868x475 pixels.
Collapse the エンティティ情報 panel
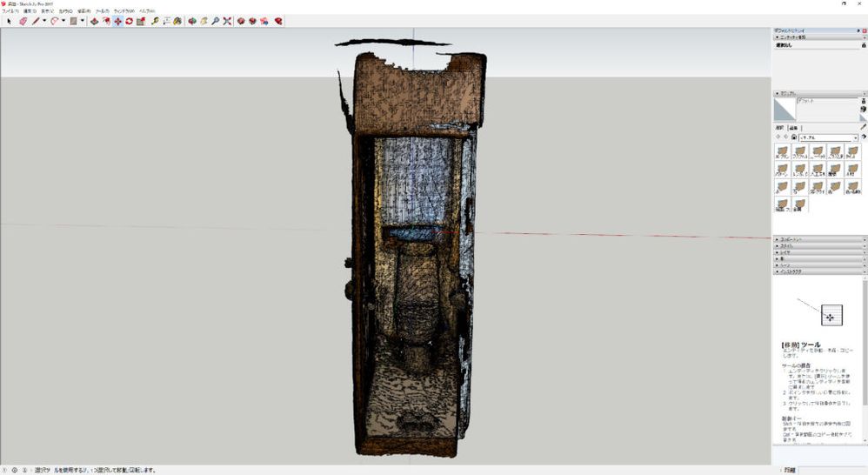pos(820,37)
